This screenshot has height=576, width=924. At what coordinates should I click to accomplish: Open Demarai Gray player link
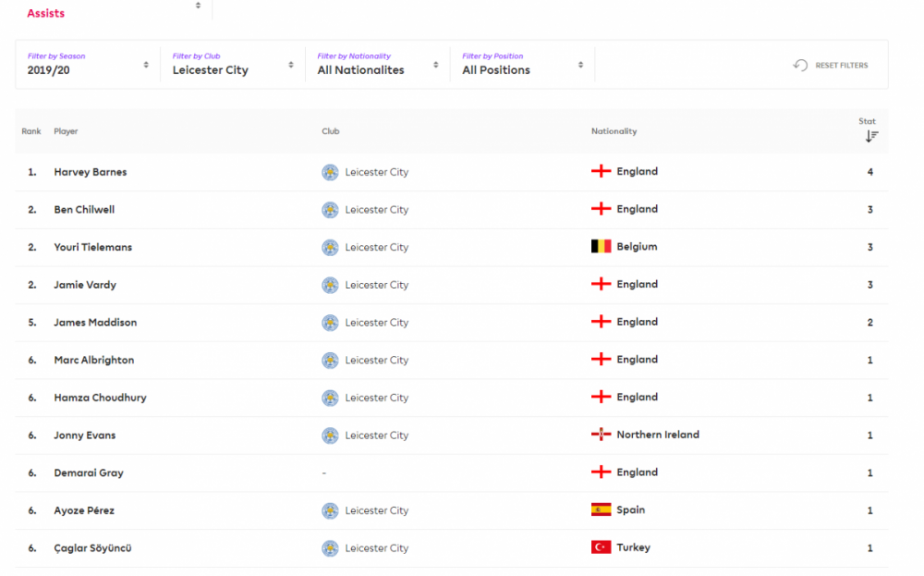pos(89,473)
